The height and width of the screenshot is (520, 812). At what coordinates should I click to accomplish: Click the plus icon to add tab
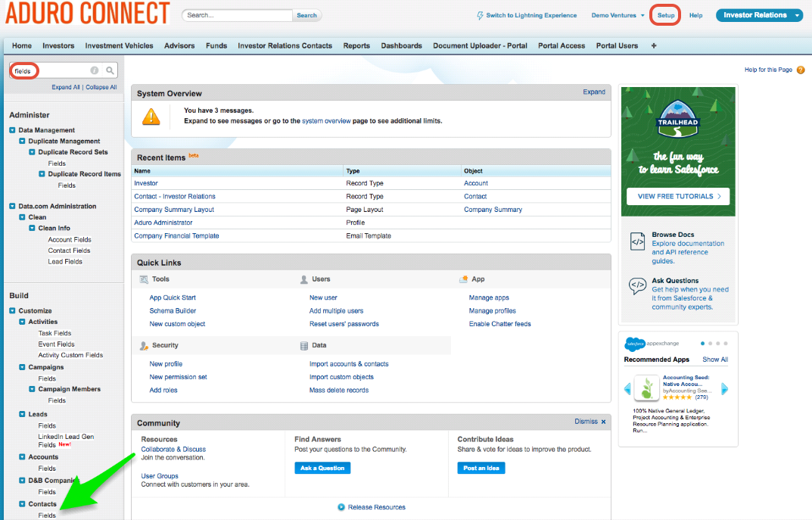(654, 45)
